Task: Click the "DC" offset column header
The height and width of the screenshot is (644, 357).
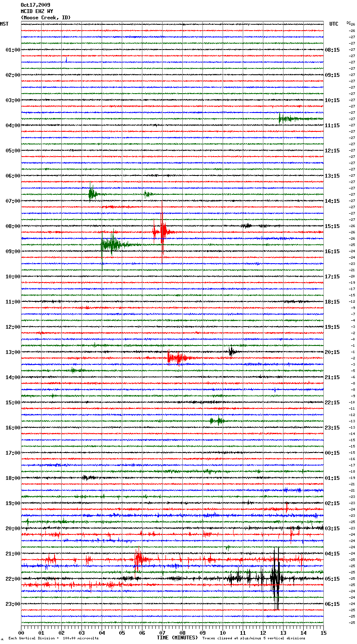Action: 348,23
